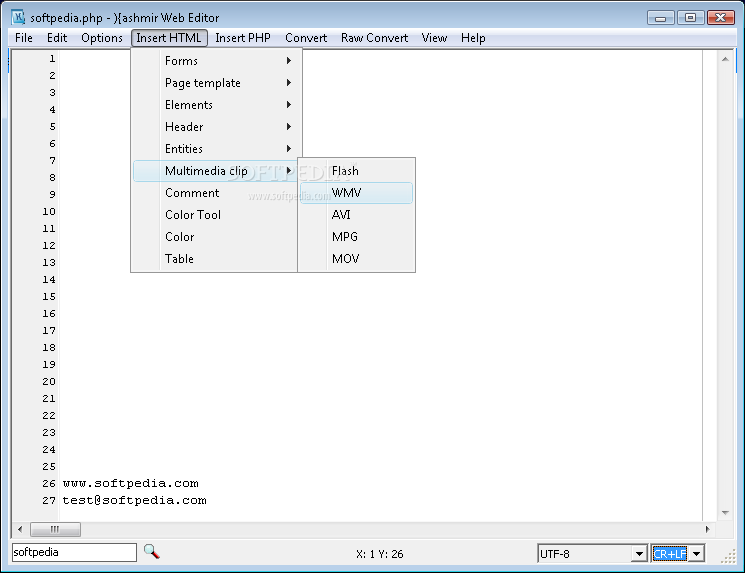The height and width of the screenshot is (573, 745).
Task: Click the horizontal scrollbar left arrow
Action: point(20,529)
